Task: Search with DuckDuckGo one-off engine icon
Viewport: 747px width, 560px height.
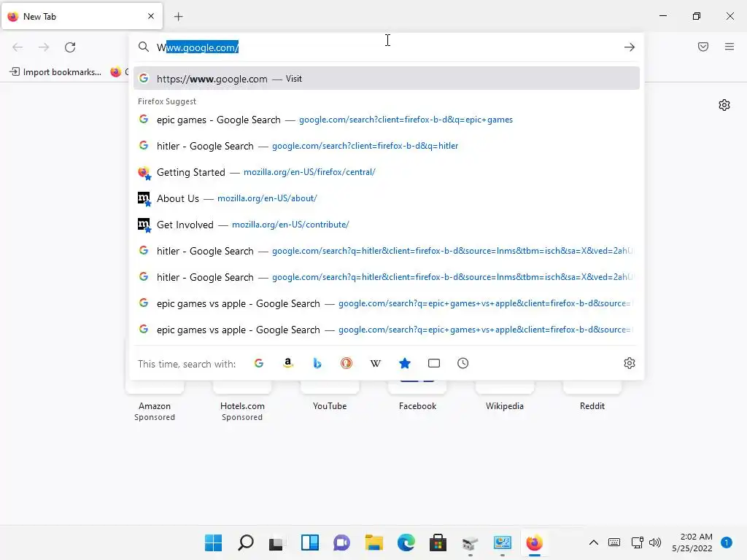Action: coord(347,363)
